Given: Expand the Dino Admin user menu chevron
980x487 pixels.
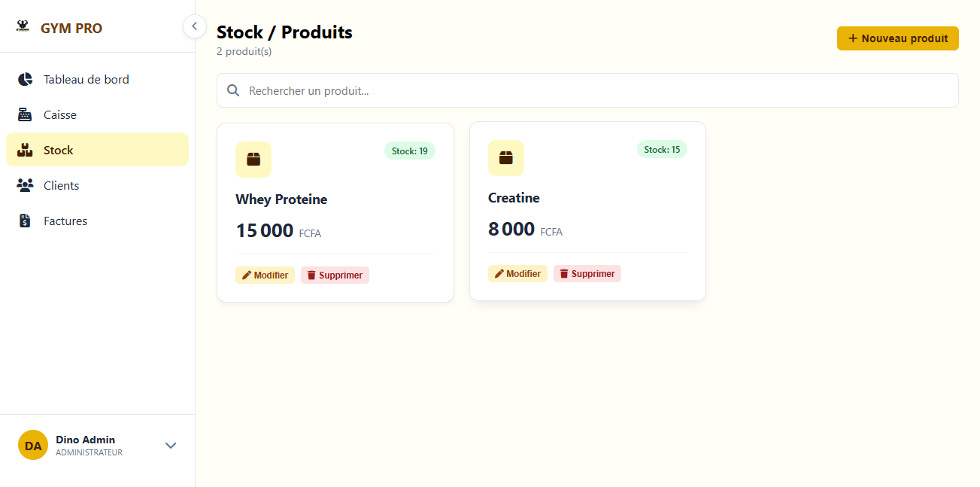Looking at the screenshot, I should 171,446.
